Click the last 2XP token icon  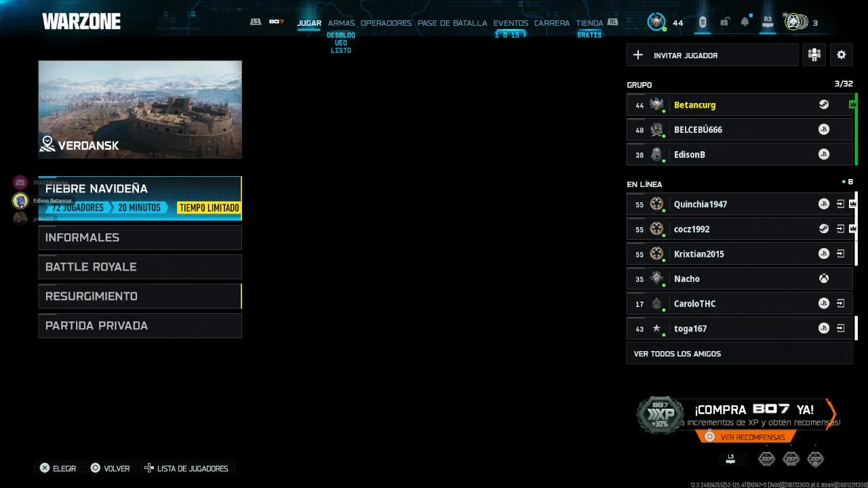815,459
